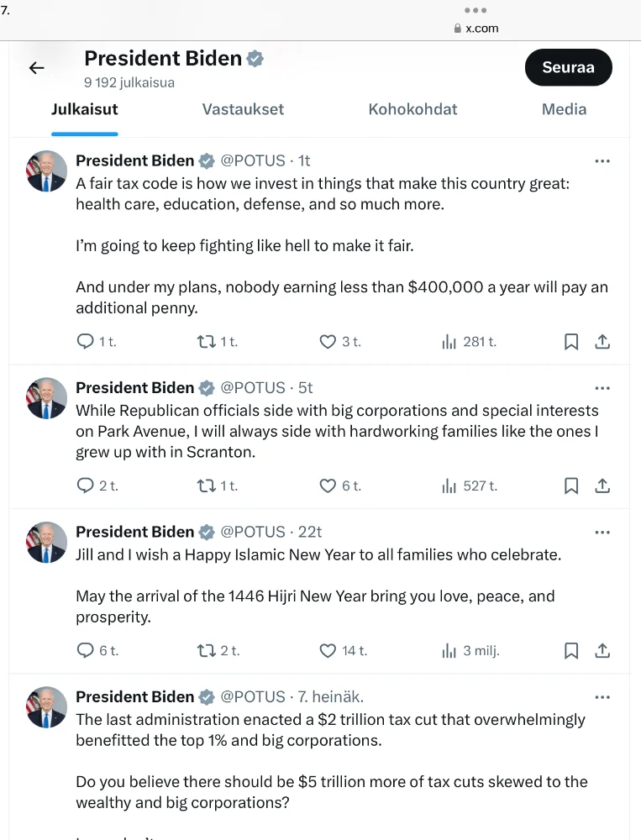
Task: Reply to the Islamic New Year post
Action: tap(86, 650)
